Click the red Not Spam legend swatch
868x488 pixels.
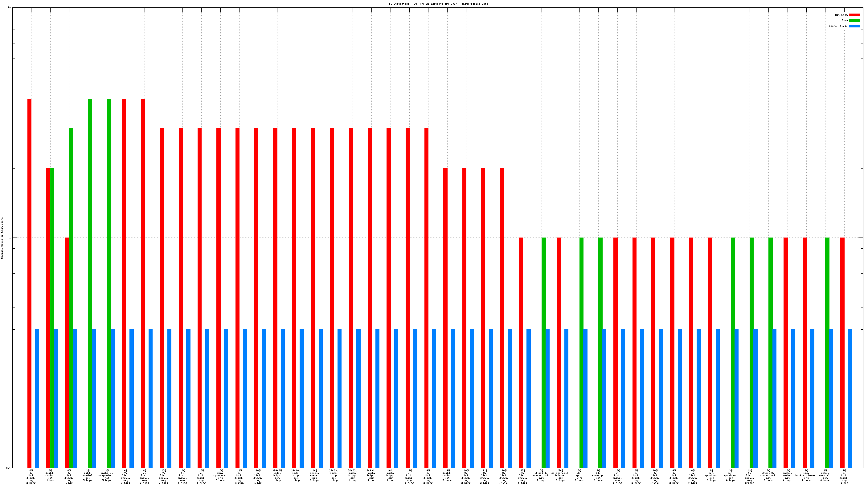[x=854, y=15]
